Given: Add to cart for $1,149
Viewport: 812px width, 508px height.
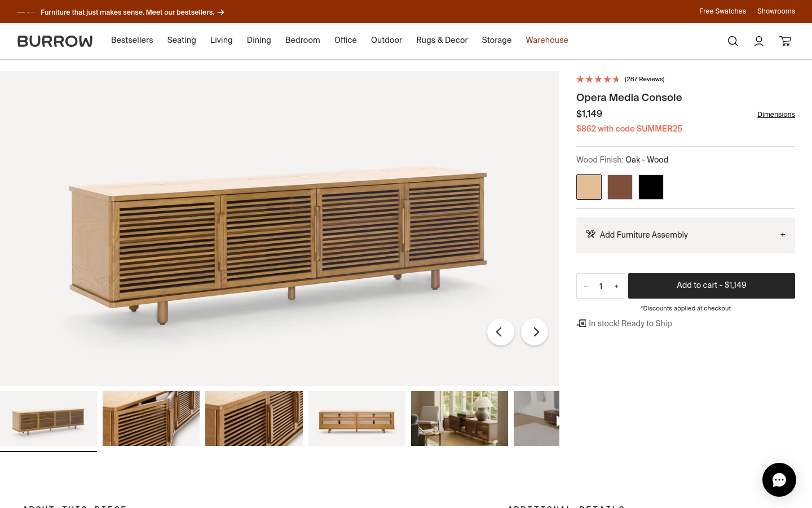Looking at the screenshot, I should (x=712, y=286).
